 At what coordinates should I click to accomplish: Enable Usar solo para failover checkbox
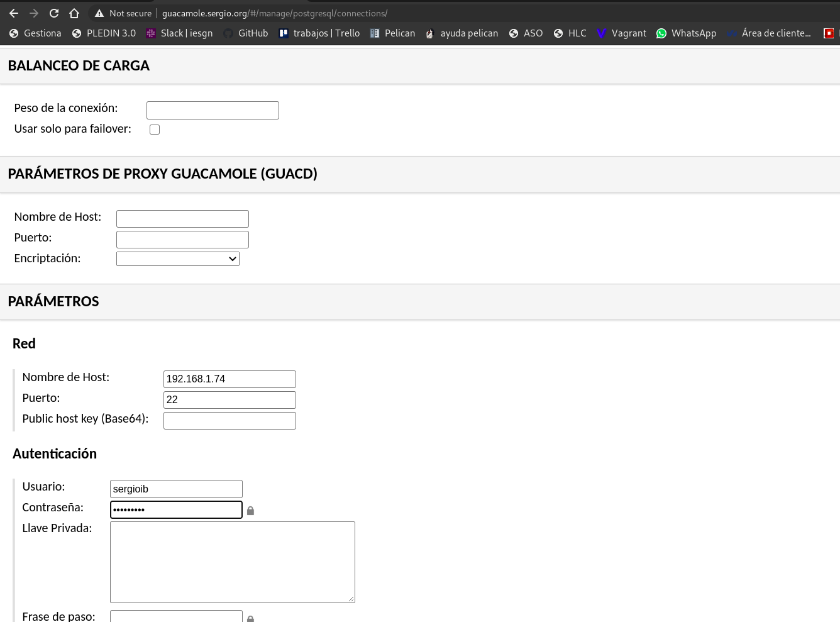[x=155, y=130]
